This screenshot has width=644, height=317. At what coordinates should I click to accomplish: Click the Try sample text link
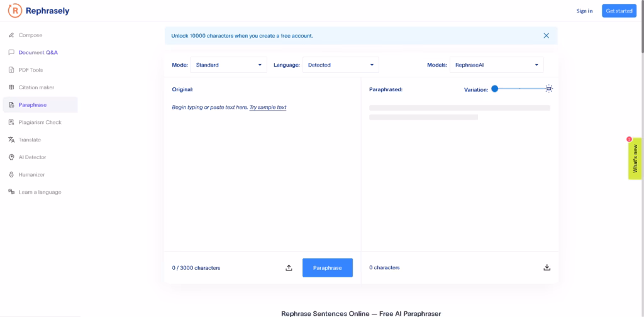point(268,107)
